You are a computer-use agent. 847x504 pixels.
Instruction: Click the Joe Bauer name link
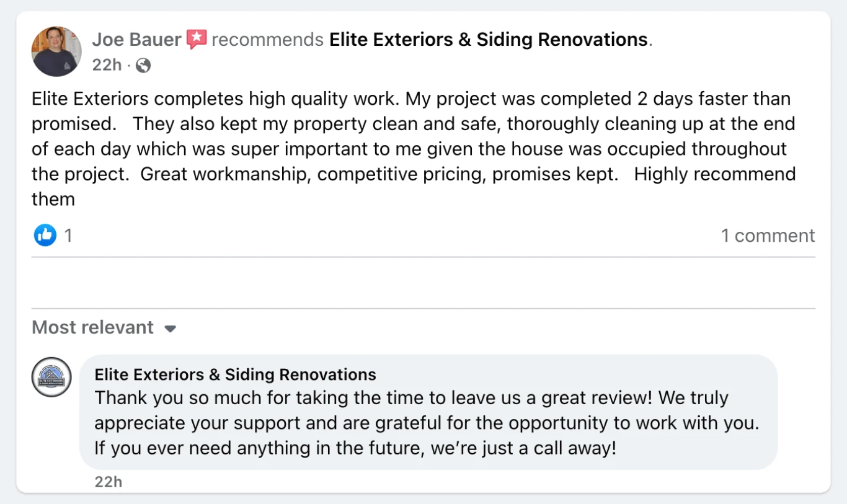click(136, 40)
